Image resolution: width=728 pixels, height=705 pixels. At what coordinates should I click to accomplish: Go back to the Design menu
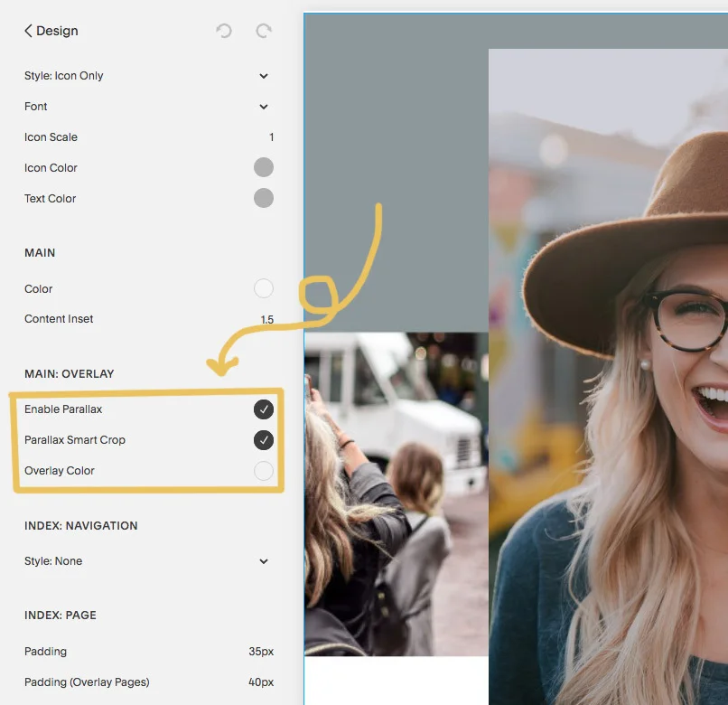[x=50, y=31]
